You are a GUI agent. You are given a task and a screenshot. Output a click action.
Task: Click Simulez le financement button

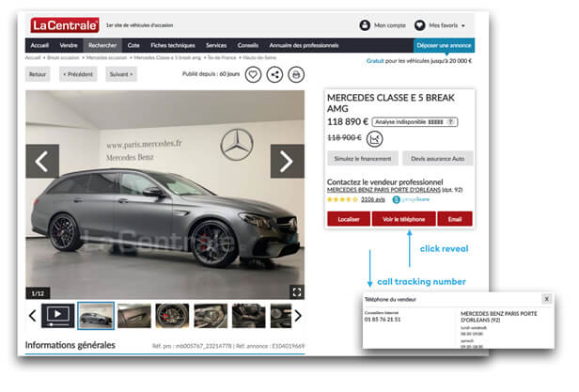(x=362, y=159)
